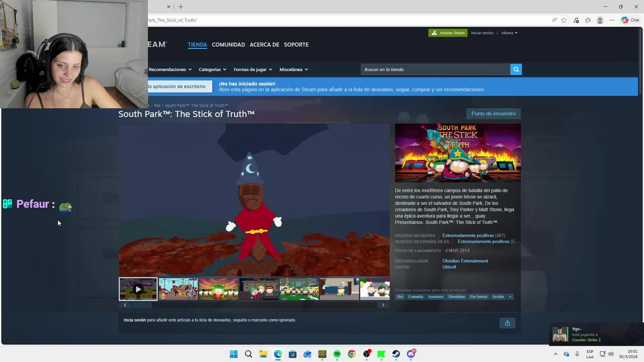The image size is (644, 362).
Task: Click the Read aloud icon in address bar
Action: point(554,20)
